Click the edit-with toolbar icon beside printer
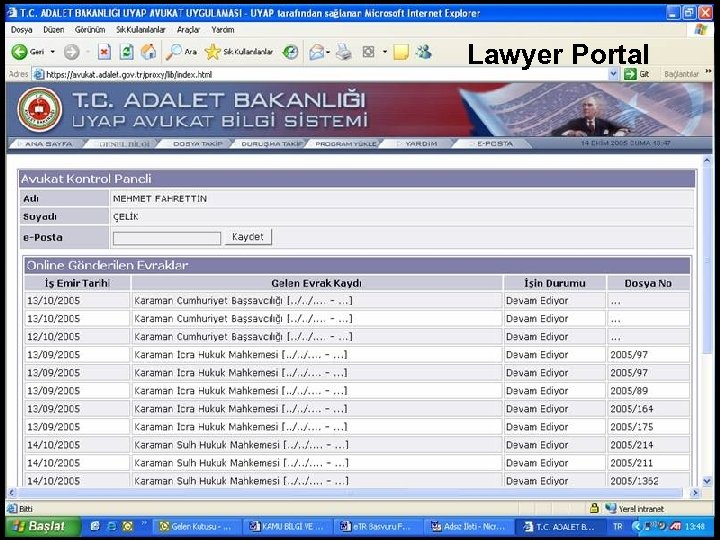This screenshot has height=540, width=720. (368, 52)
